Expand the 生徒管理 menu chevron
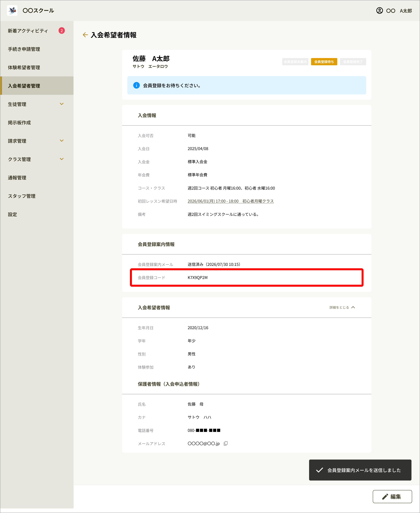 (x=62, y=104)
